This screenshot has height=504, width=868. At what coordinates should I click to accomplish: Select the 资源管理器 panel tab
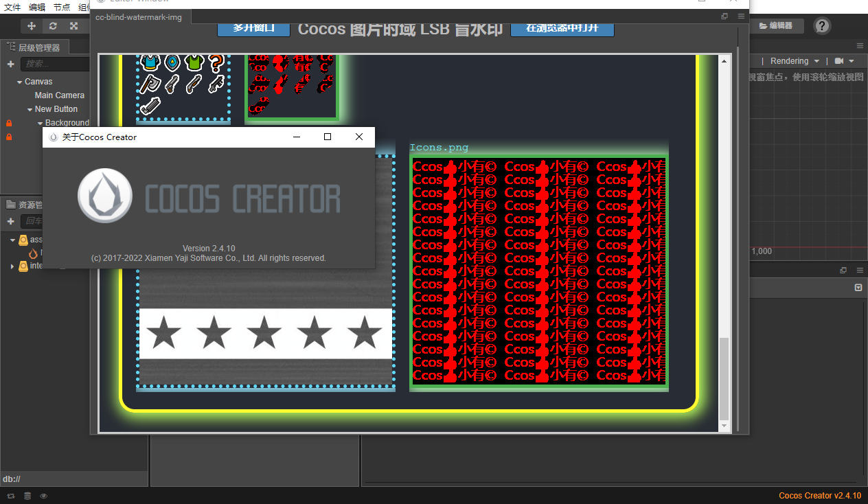tap(25, 205)
